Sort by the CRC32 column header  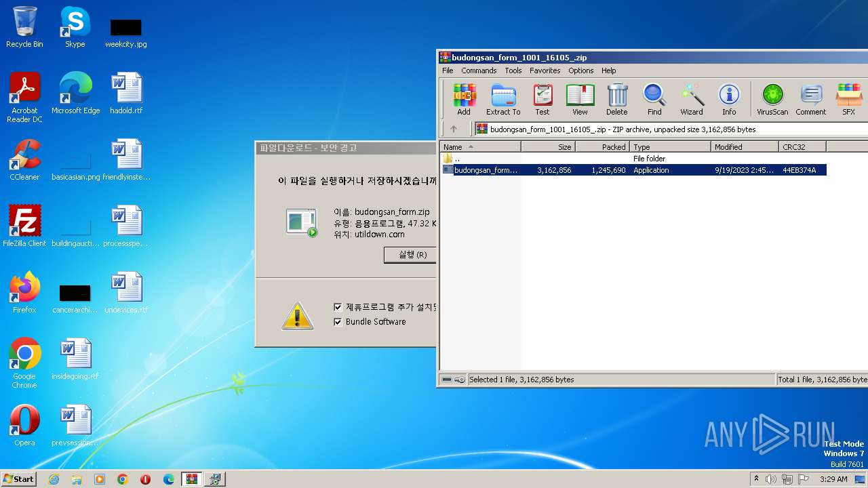[802, 146]
